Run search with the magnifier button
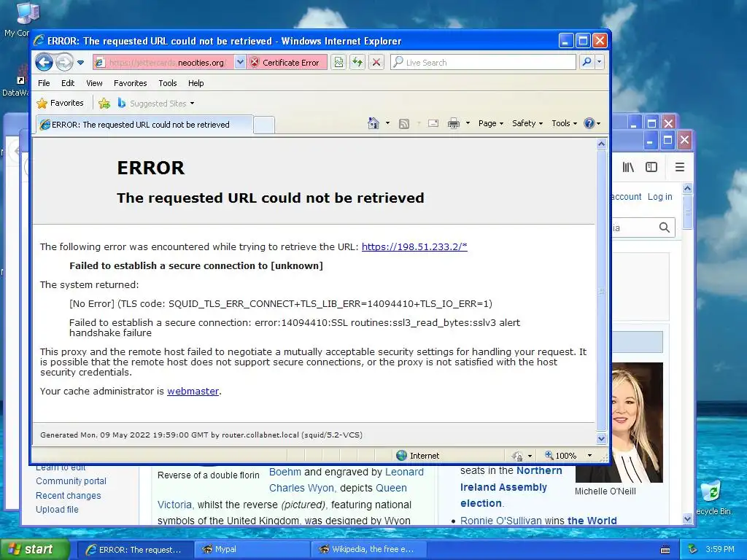The height and width of the screenshot is (560, 747). tap(587, 62)
